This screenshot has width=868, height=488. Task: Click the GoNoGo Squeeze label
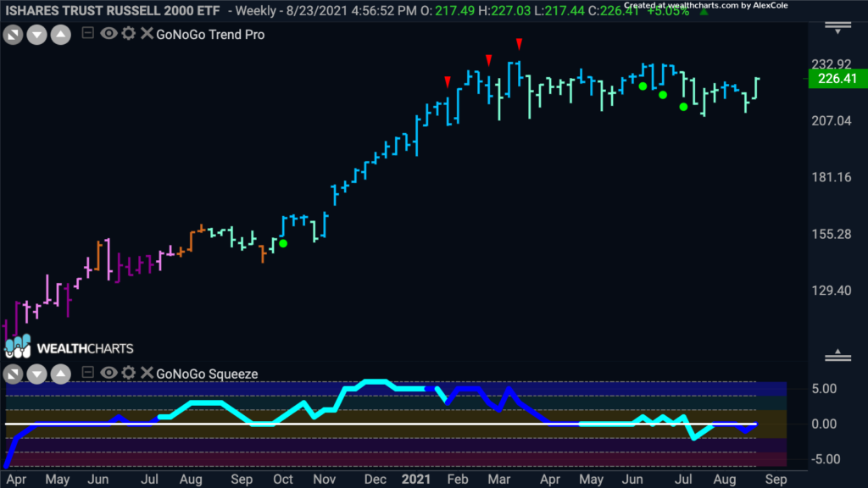coord(207,374)
